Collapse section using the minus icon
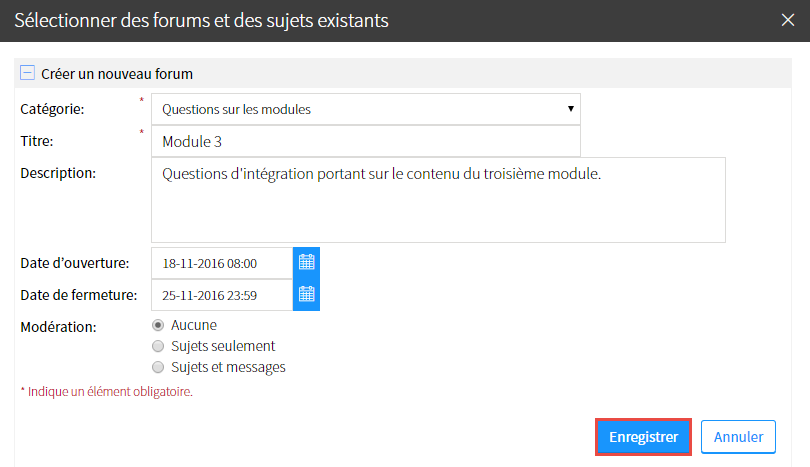This screenshot has width=810, height=467. pyautogui.click(x=27, y=73)
